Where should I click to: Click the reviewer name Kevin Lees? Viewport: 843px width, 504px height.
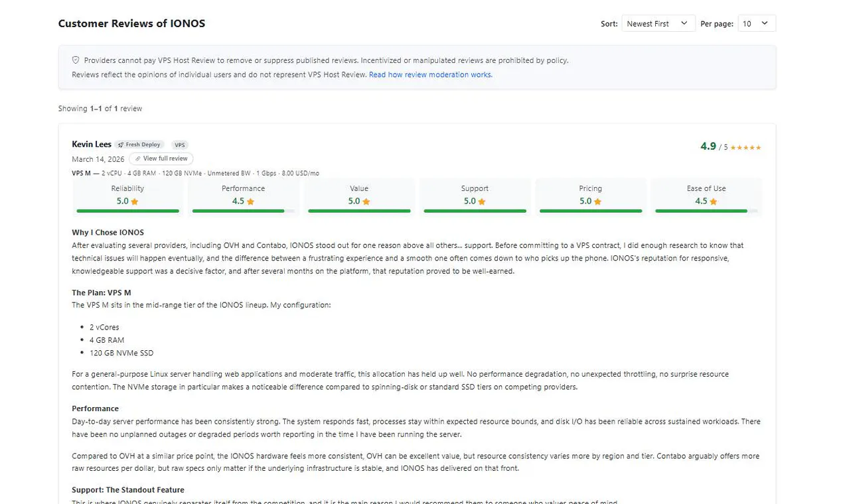92,145
